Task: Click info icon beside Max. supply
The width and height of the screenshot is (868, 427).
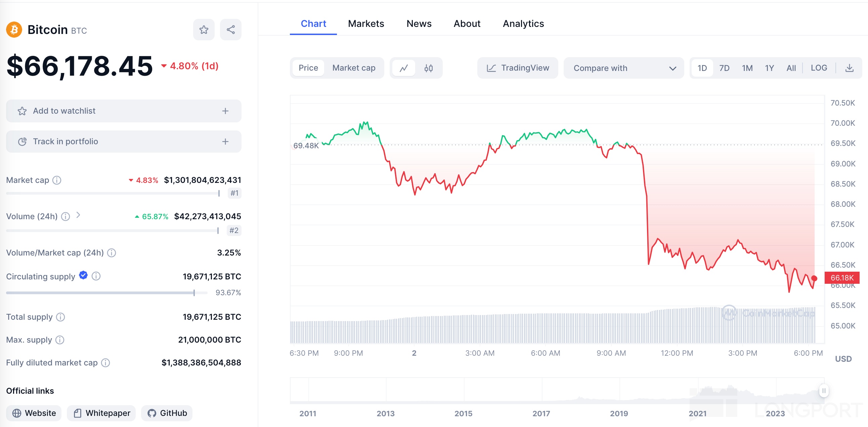Action: 60,340
